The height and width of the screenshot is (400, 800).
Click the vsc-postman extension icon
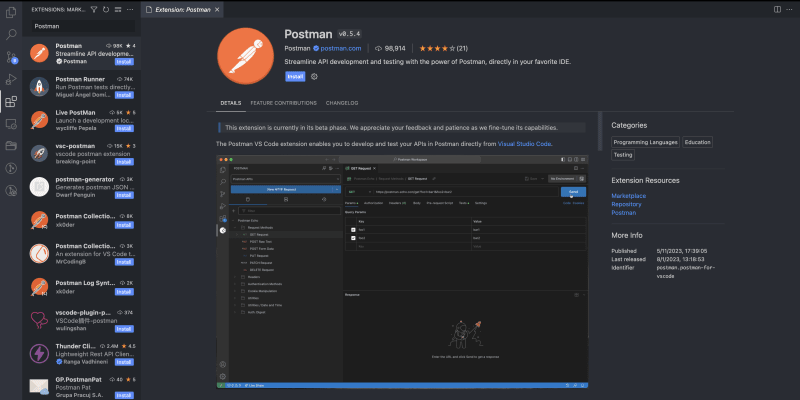point(39,154)
